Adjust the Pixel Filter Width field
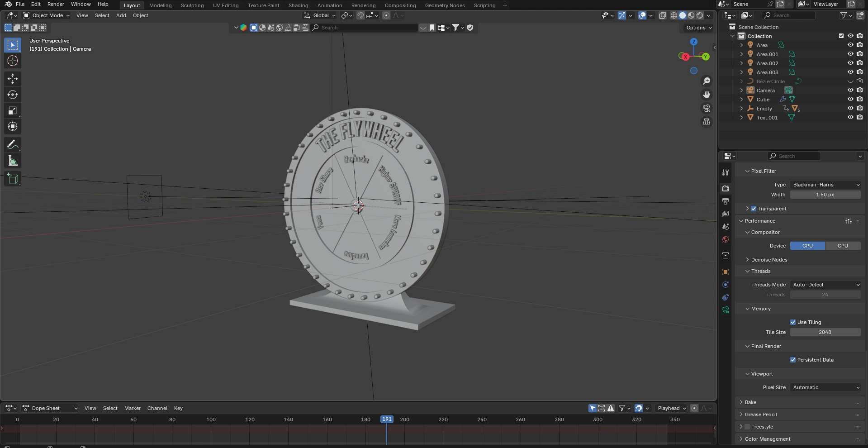The image size is (868, 448). [825, 195]
